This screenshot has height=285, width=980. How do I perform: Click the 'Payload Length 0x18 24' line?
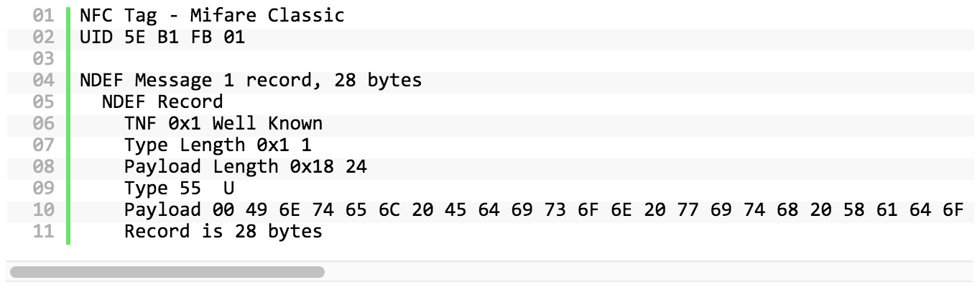(x=246, y=166)
